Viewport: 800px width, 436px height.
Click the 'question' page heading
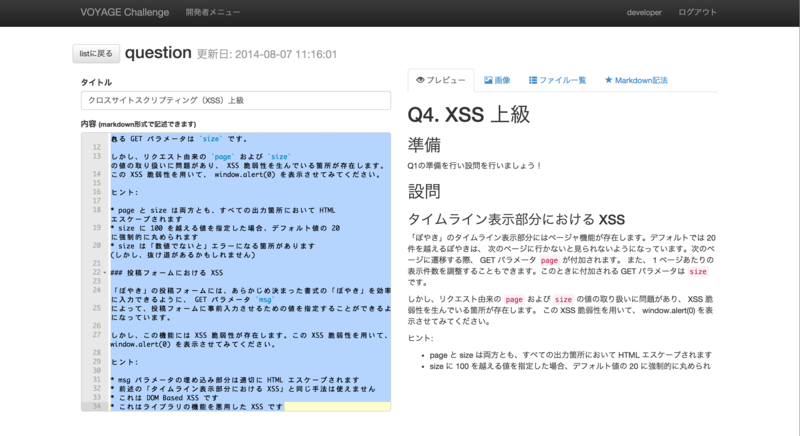pyautogui.click(x=158, y=53)
